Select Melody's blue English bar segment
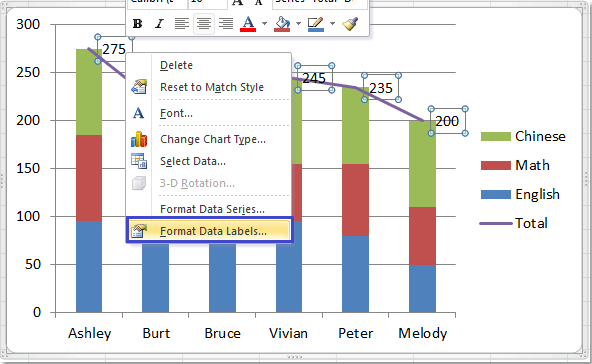 click(422, 288)
